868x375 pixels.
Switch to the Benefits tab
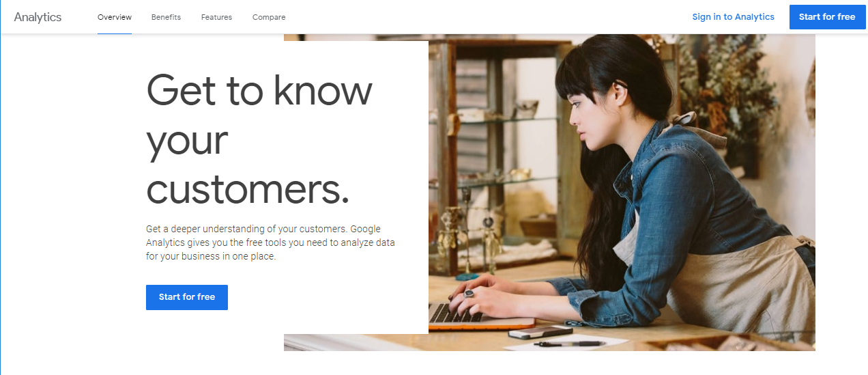tap(166, 17)
